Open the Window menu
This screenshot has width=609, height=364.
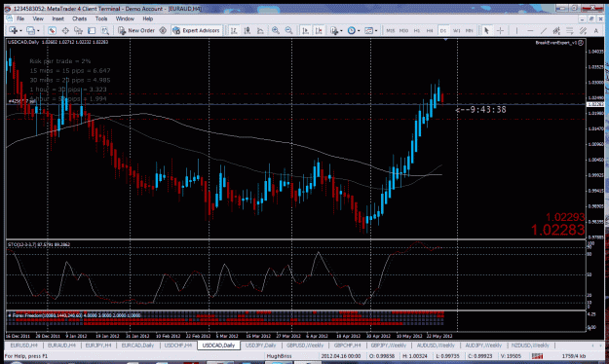pyautogui.click(x=125, y=18)
